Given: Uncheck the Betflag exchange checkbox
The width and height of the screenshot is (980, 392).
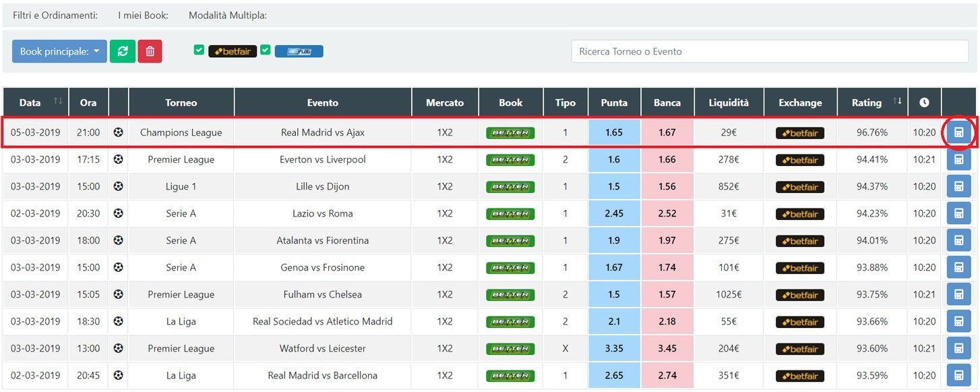Looking at the screenshot, I should [x=266, y=50].
